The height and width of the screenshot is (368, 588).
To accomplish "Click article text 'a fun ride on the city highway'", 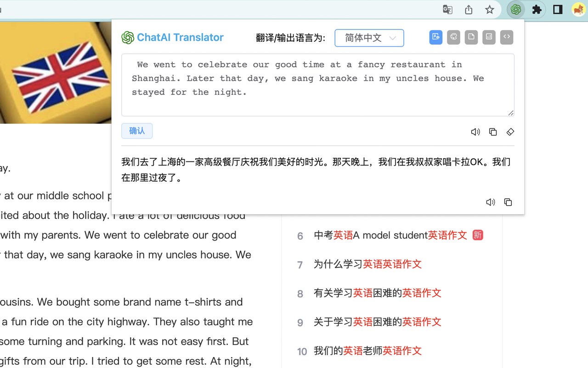I will pos(75,322).
